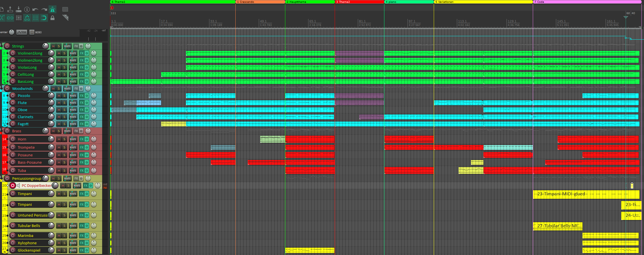Click the TRIM envelope button

(22, 32)
